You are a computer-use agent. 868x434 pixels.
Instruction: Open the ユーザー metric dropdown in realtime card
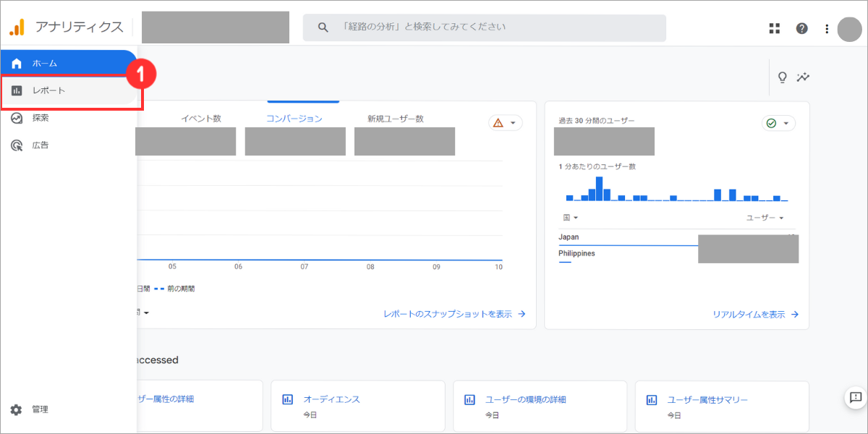pyautogui.click(x=765, y=218)
